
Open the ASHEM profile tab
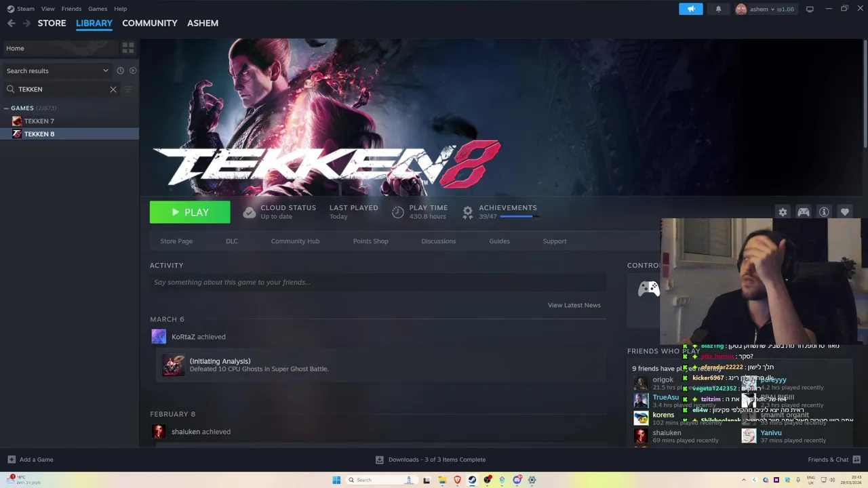(203, 23)
